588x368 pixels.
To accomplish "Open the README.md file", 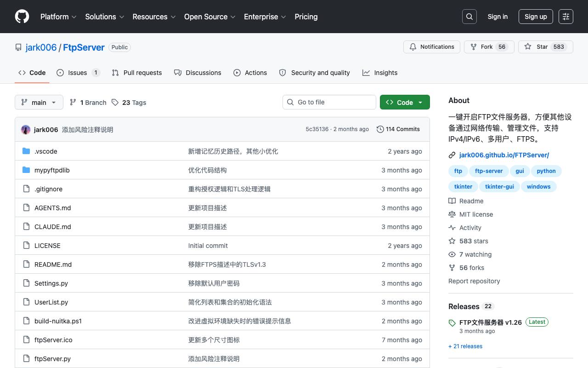I will [53, 264].
